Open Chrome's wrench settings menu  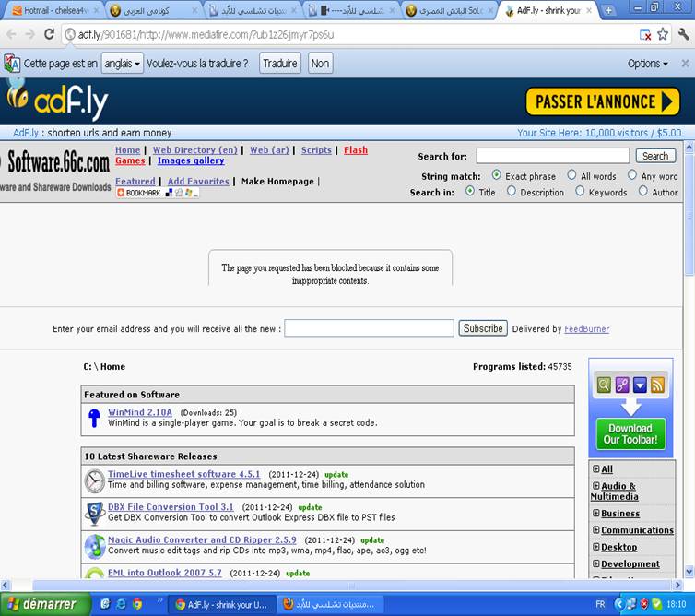(683, 34)
